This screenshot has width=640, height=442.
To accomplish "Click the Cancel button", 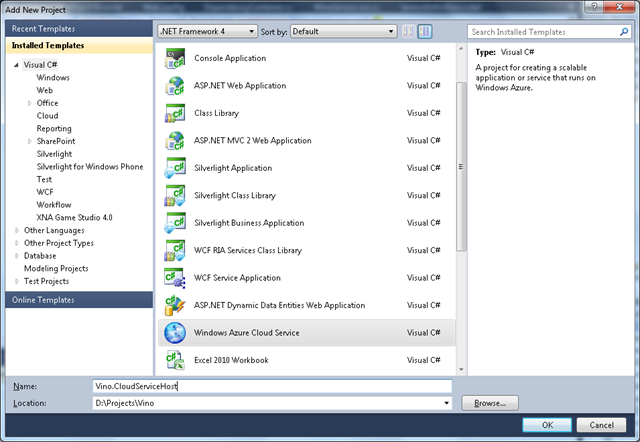I will point(601,425).
